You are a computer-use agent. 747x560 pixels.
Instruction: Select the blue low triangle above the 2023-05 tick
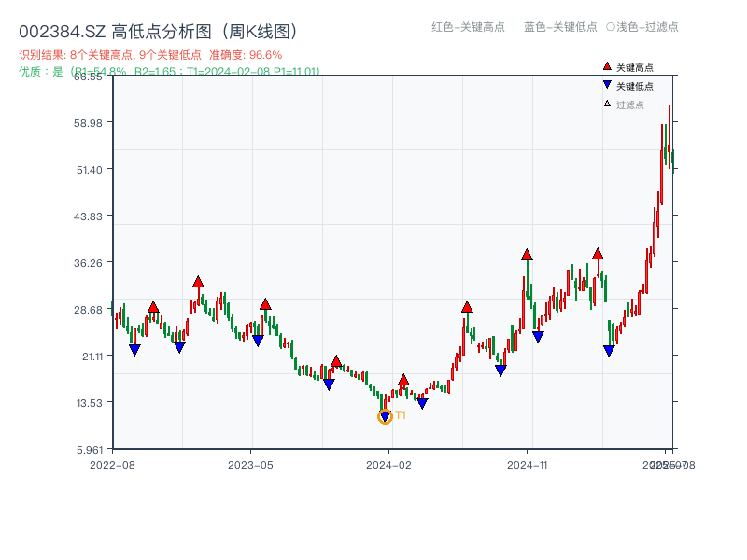(x=258, y=341)
